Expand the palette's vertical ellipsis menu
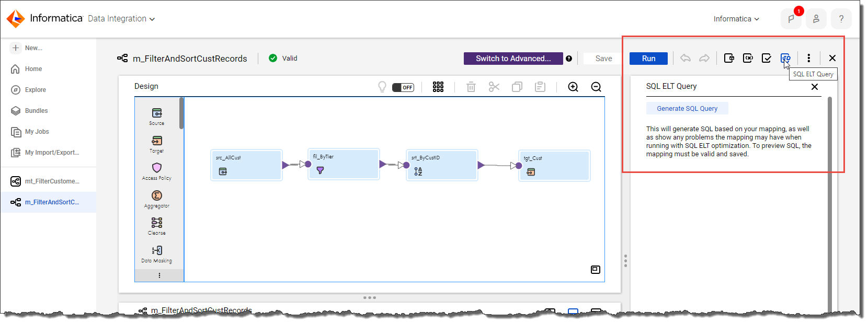Viewport: 868px width, 323px height. pos(159,275)
